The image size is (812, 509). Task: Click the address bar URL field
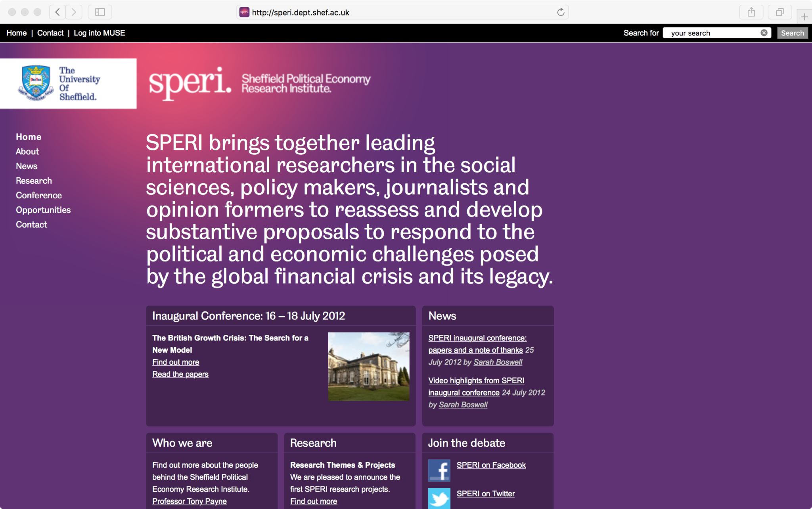[402, 12]
